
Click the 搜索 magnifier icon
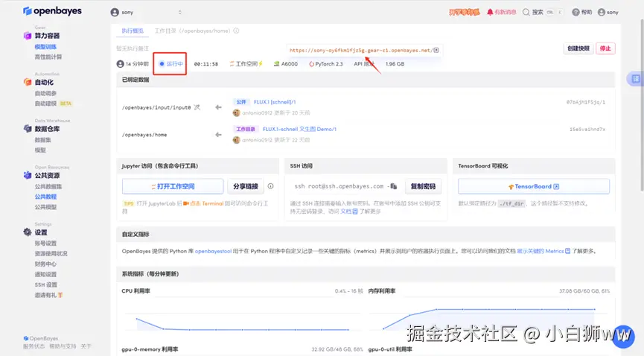click(526, 13)
